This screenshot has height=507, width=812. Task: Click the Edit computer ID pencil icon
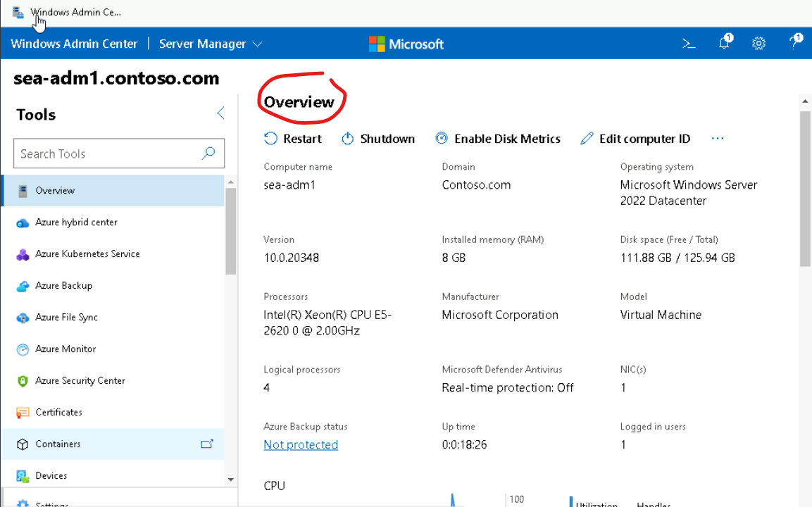click(587, 138)
